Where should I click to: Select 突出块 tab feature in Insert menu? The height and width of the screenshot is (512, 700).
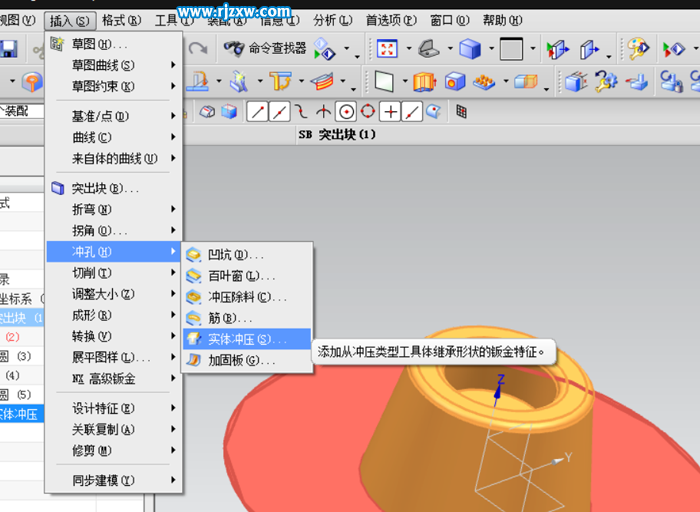[x=104, y=188]
